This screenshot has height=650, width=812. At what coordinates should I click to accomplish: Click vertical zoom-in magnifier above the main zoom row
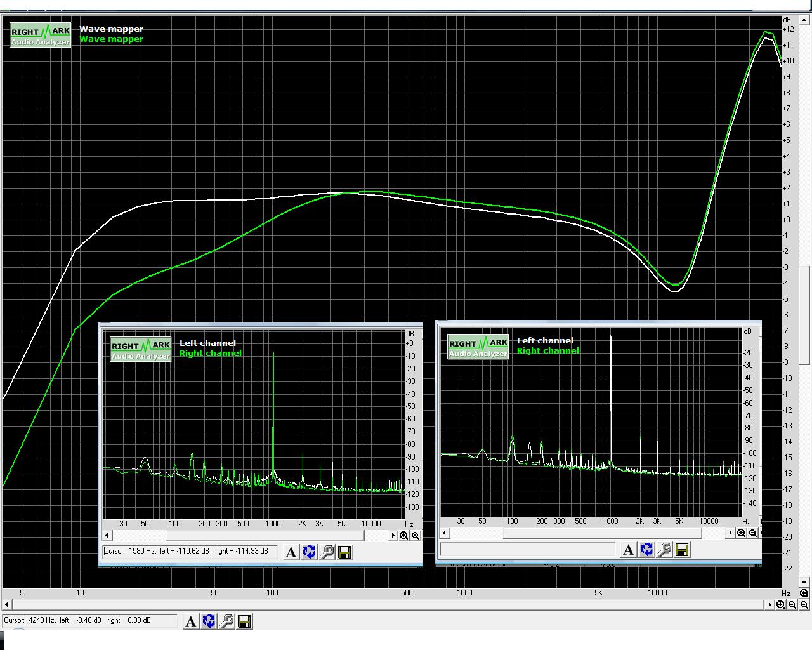coord(804,593)
